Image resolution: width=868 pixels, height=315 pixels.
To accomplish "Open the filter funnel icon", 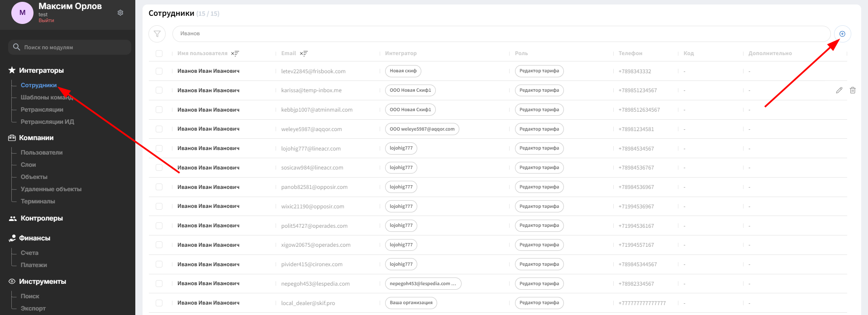I will [157, 34].
